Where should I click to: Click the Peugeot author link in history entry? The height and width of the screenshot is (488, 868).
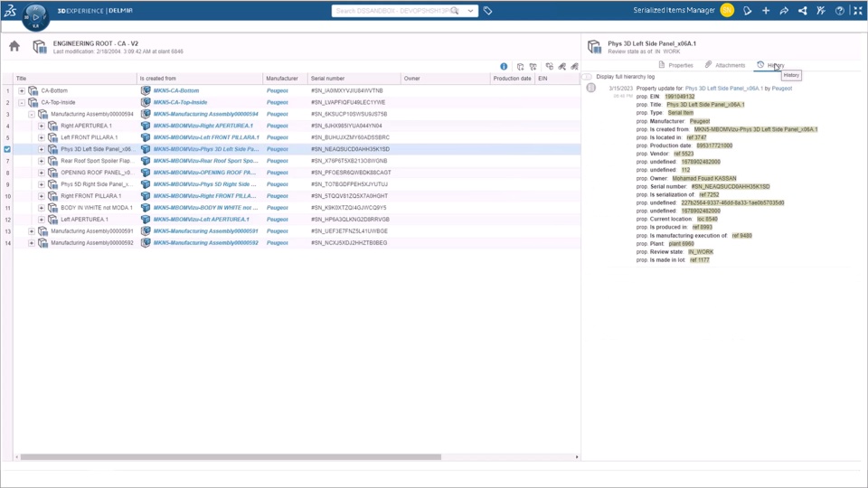pos(781,89)
